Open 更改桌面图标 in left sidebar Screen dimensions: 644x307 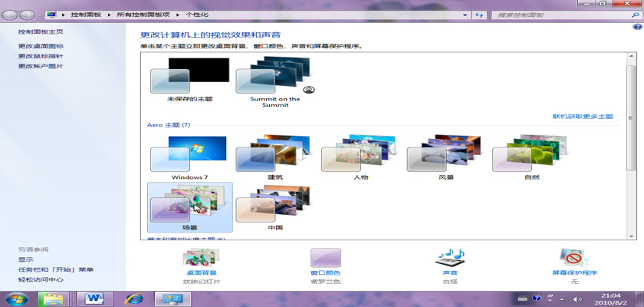click(x=41, y=46)
